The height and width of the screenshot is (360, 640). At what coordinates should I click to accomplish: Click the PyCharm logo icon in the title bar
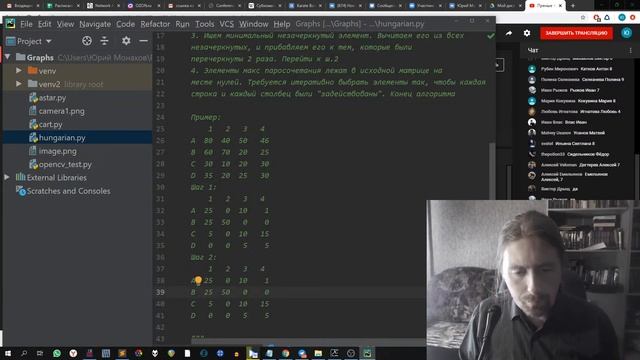10,24
